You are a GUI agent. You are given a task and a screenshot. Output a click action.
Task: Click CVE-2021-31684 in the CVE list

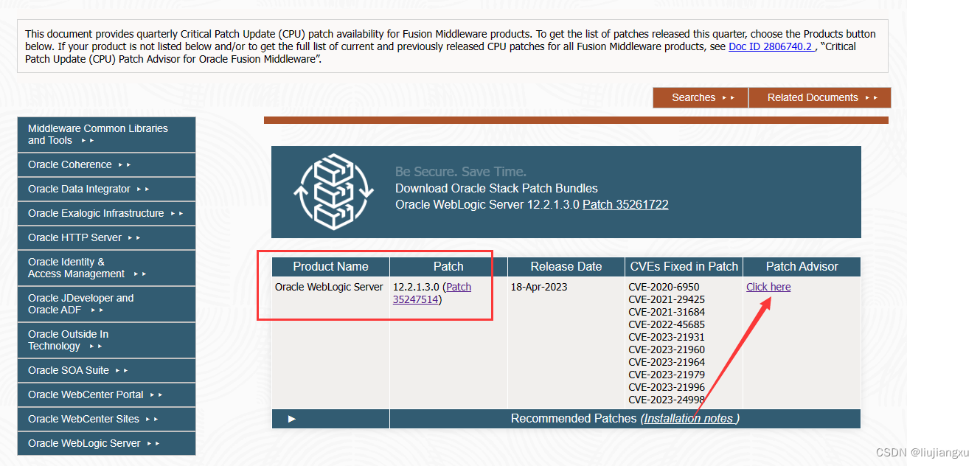[x=667, y=312]
